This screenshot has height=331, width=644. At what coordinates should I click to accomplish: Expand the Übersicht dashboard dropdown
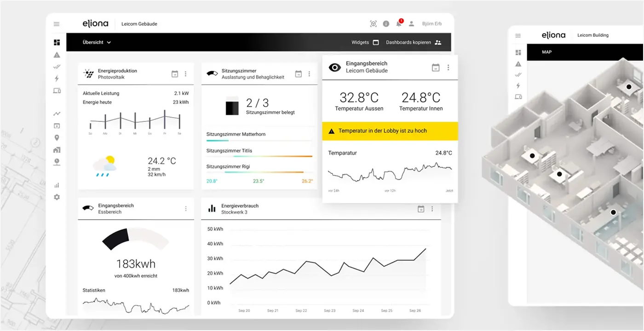pyautogui.click(x=97, y=42)
